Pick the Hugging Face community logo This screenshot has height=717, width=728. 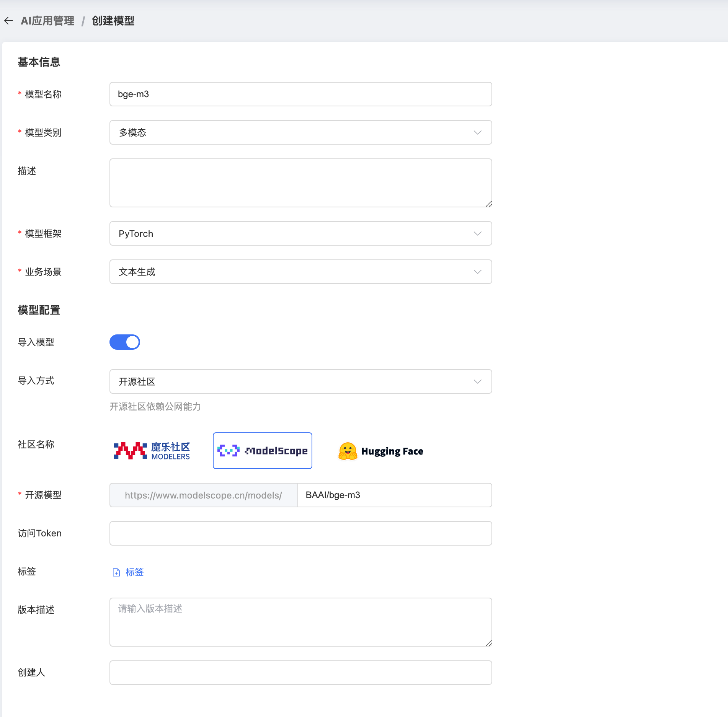pos(380,451)
